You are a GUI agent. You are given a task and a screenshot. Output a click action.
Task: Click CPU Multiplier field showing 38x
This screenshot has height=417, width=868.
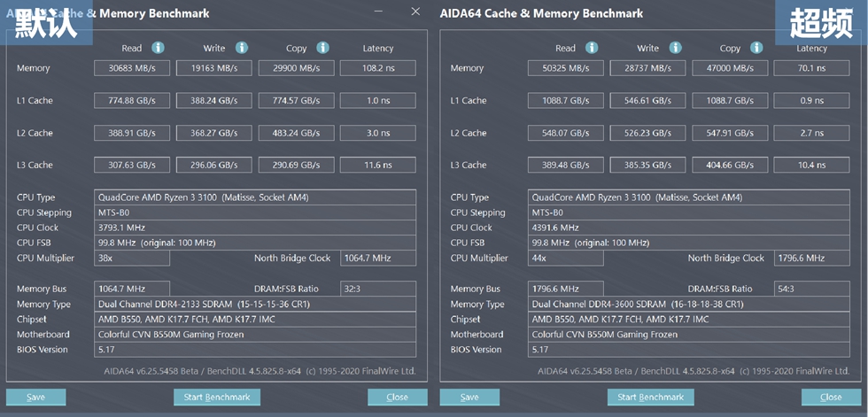point(132,259)
